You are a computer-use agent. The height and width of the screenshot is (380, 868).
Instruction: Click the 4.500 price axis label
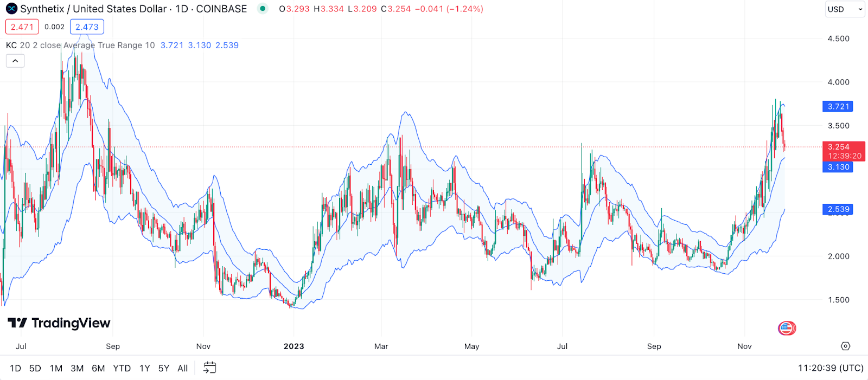pos(839,38)
